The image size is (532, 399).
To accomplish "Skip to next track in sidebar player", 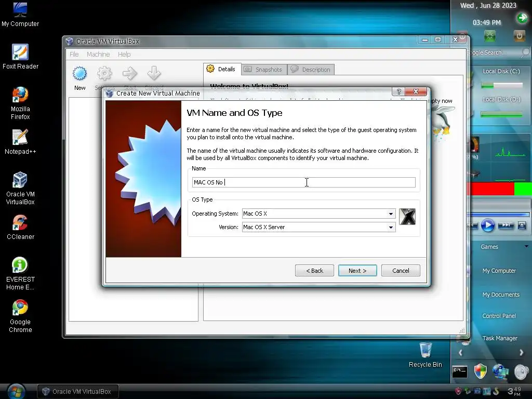I will (x=506, y=225).
